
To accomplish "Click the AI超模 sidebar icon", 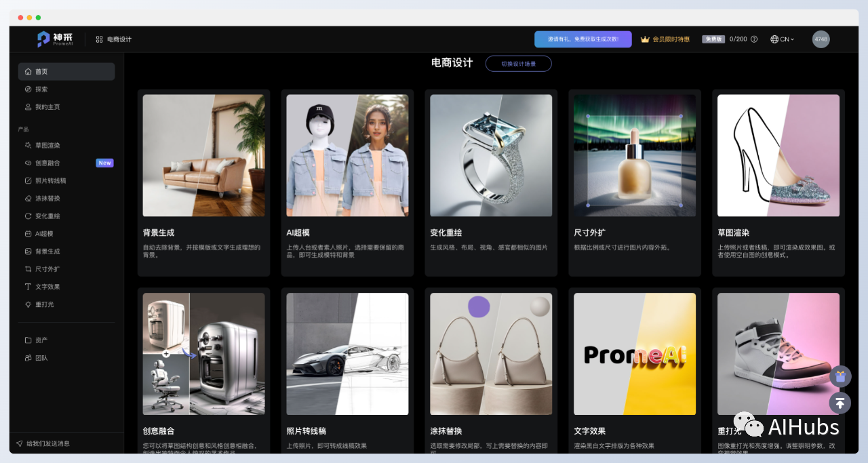I will [28, 234].
